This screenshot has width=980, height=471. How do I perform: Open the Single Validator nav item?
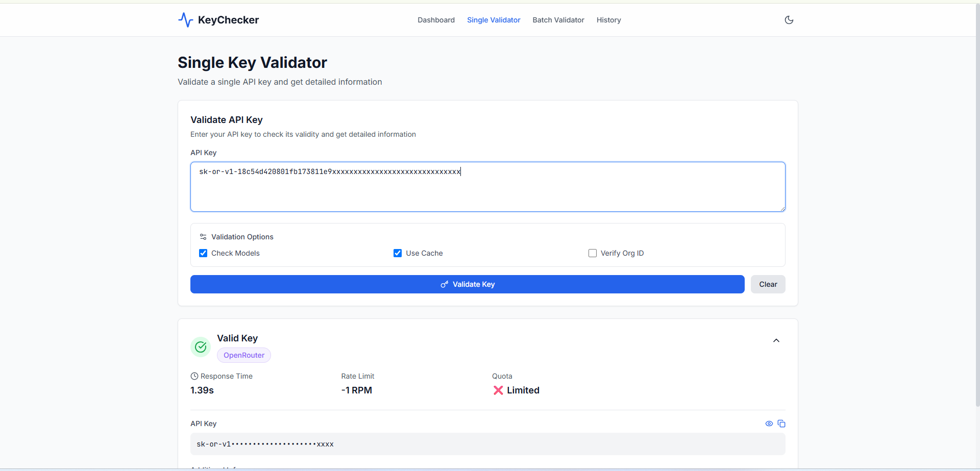pos(494,20)
